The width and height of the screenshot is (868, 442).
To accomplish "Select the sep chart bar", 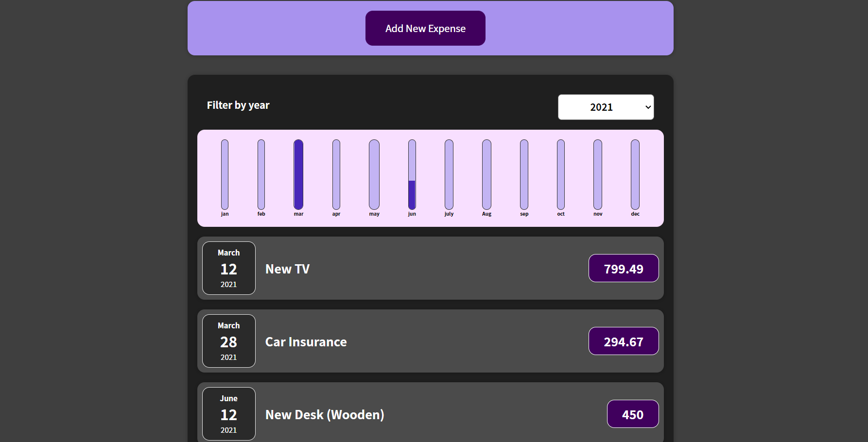I will coord(524,174).
